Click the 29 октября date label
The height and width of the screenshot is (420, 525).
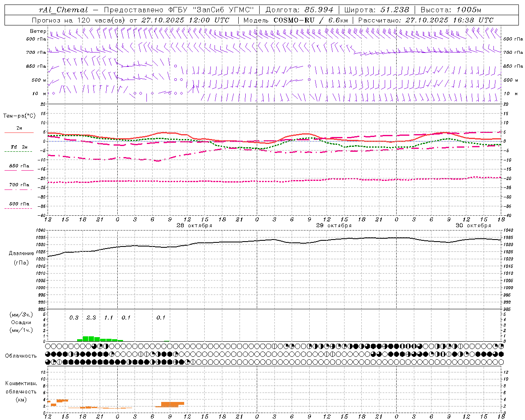pos(334,226)
